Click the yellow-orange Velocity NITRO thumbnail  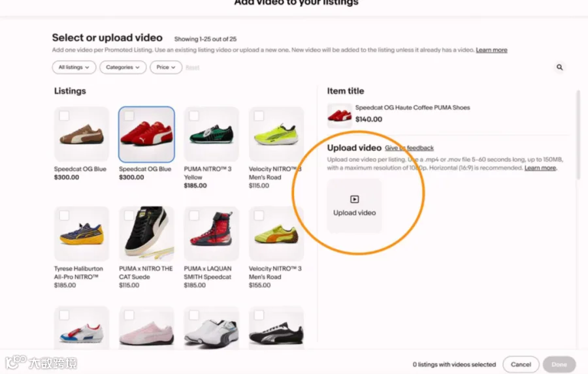pos(276,234)
